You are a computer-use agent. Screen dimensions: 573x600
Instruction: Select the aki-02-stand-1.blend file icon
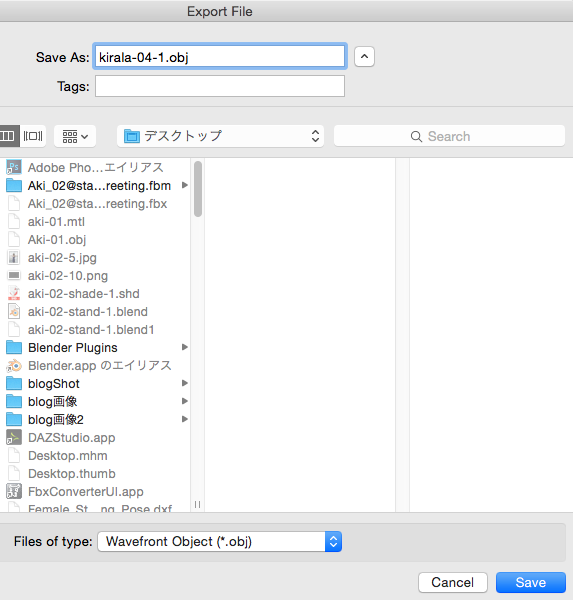click(x=14, y=311)
